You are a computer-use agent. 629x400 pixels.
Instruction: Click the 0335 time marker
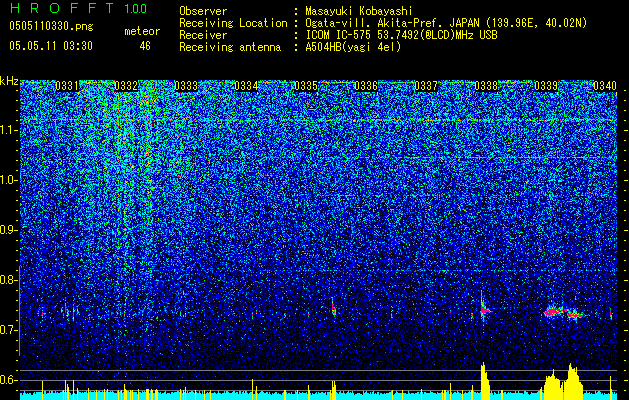tap(306, 86)
